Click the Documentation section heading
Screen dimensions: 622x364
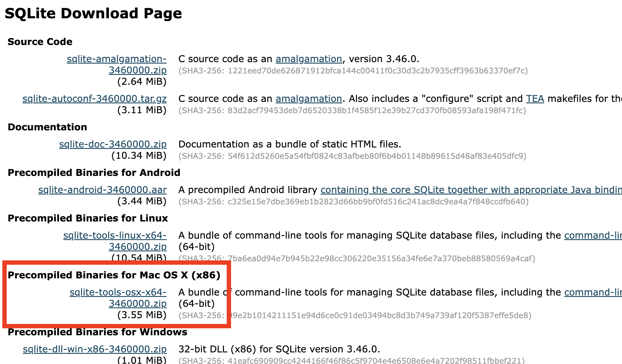tap(47, 127)
